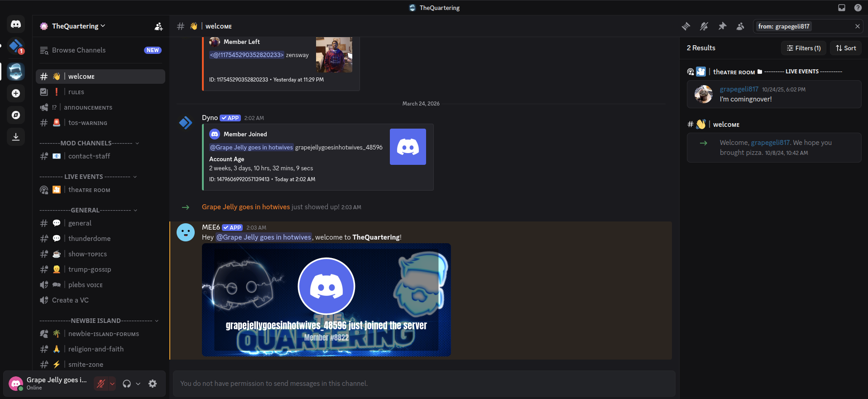Click the Create a VC channel

[101, 300]
